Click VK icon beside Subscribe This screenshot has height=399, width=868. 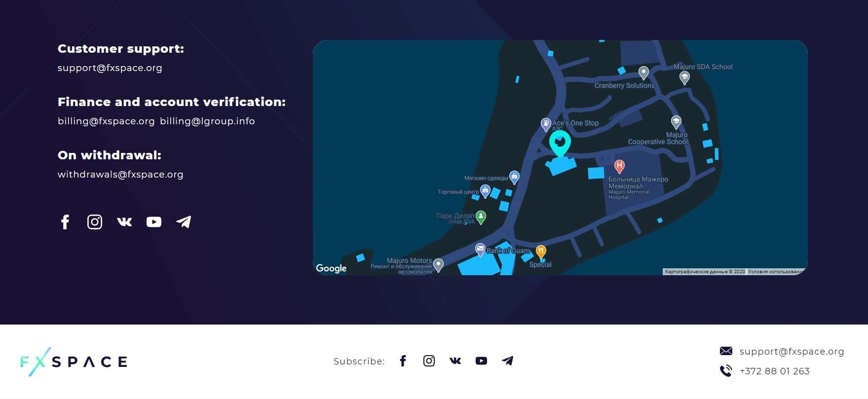455,361
